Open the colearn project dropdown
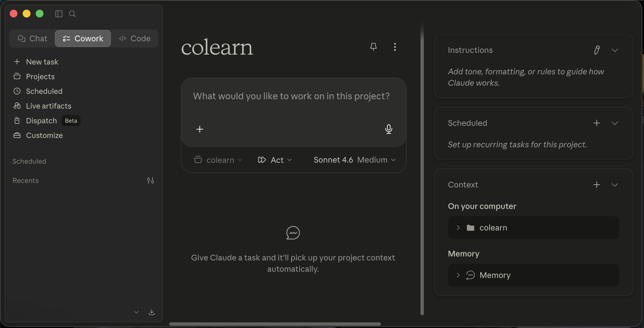Screen dimensions: 644x328 (x=218, y=160)
